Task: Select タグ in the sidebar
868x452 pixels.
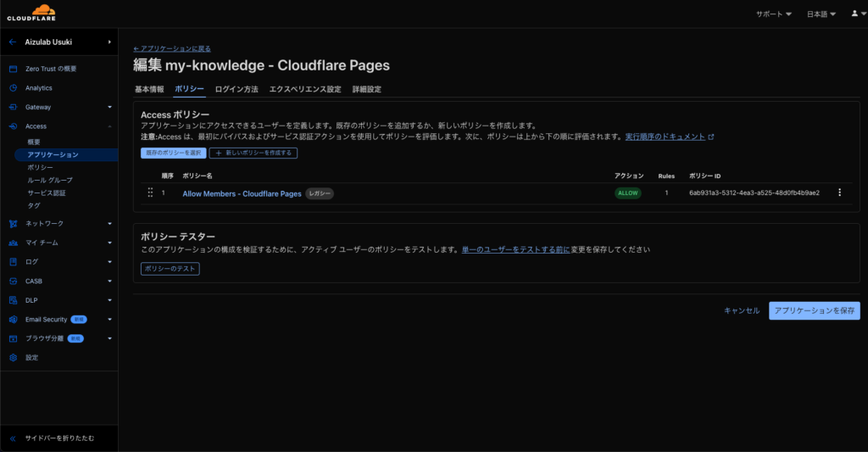Action: point(34,206)
